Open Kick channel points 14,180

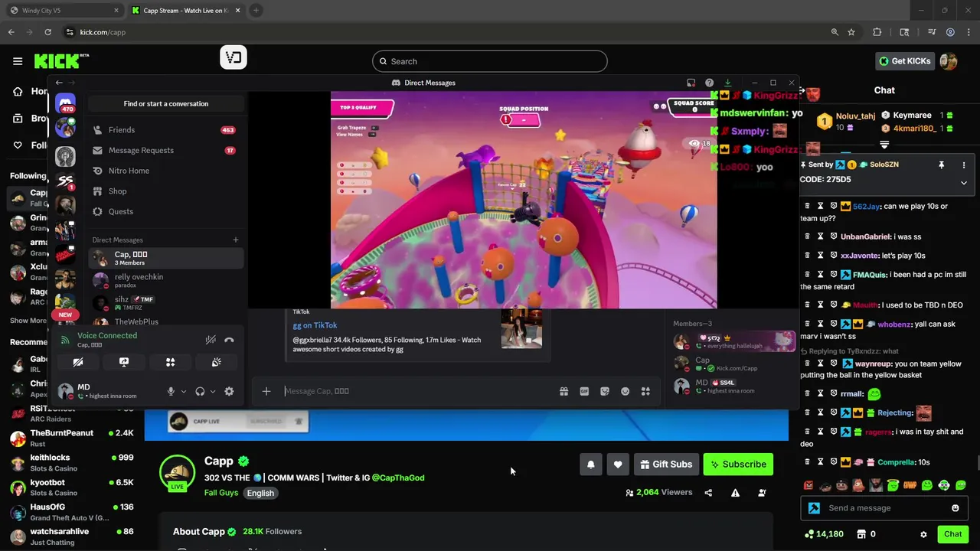click(x=825, y=534)
